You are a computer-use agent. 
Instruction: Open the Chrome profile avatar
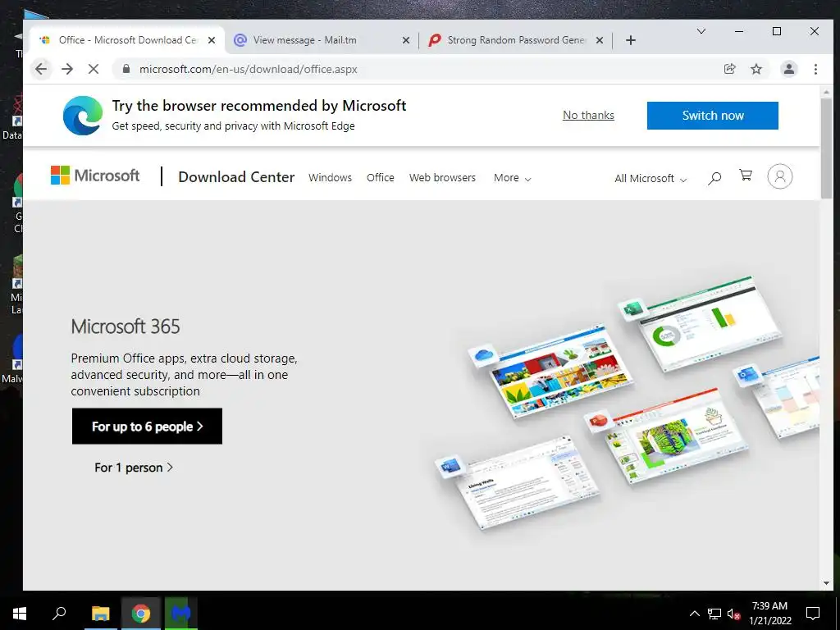tap(788, 69)
